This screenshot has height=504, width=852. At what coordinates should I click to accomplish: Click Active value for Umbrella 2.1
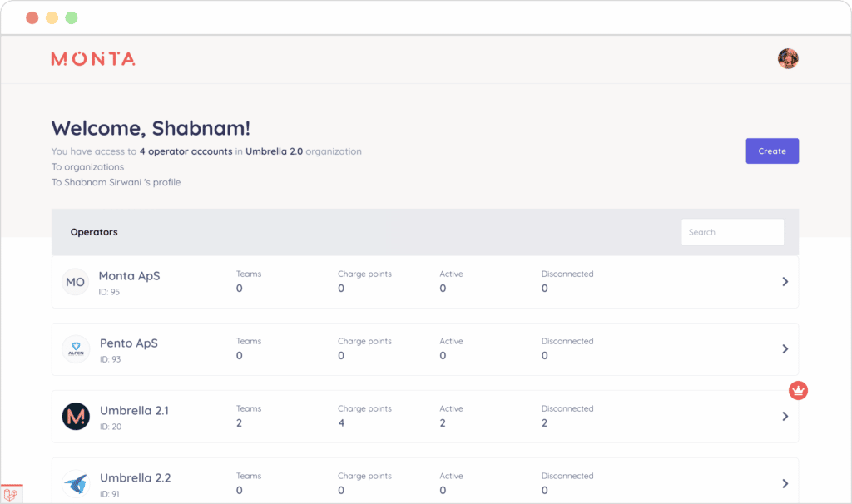coord(443,423)
